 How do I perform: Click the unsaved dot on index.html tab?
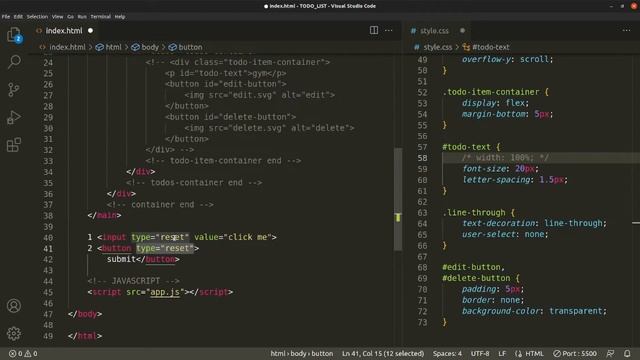click(91, 31)
